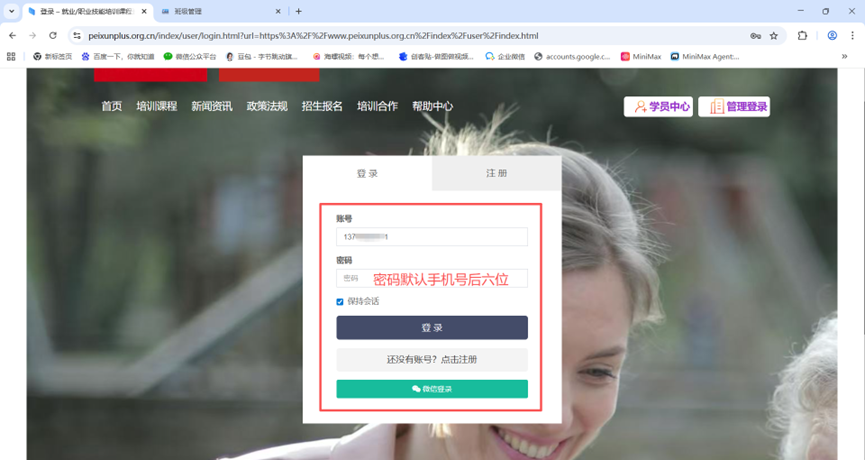This screenshot has width=865, height=460.
Task: Open the browser extensions puzzle icon
Action: coord(802,35)
